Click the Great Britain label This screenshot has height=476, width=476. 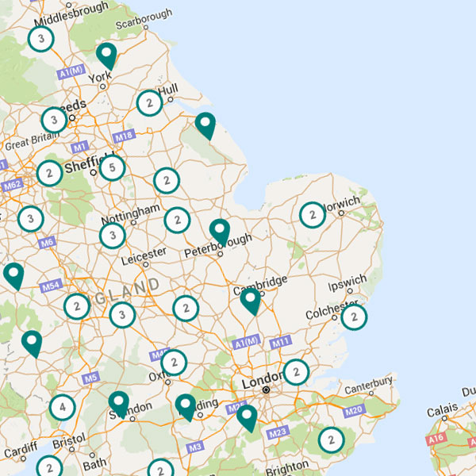pyautogui.click(x=32, y=141)
